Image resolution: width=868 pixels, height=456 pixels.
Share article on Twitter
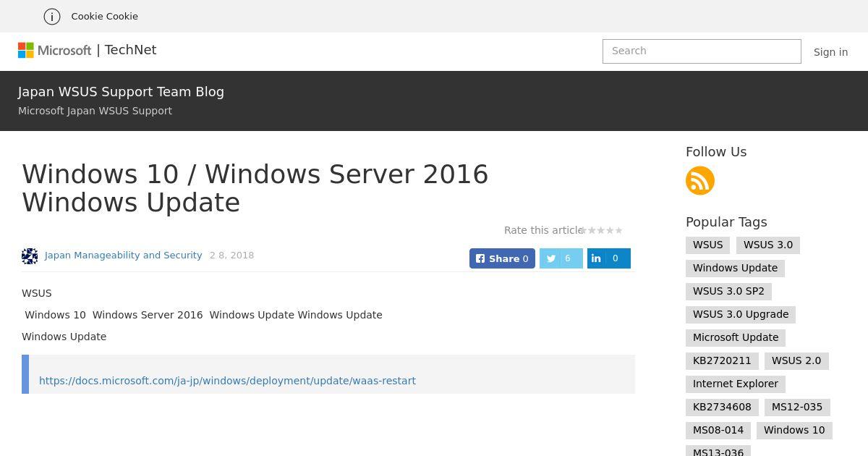561,258
